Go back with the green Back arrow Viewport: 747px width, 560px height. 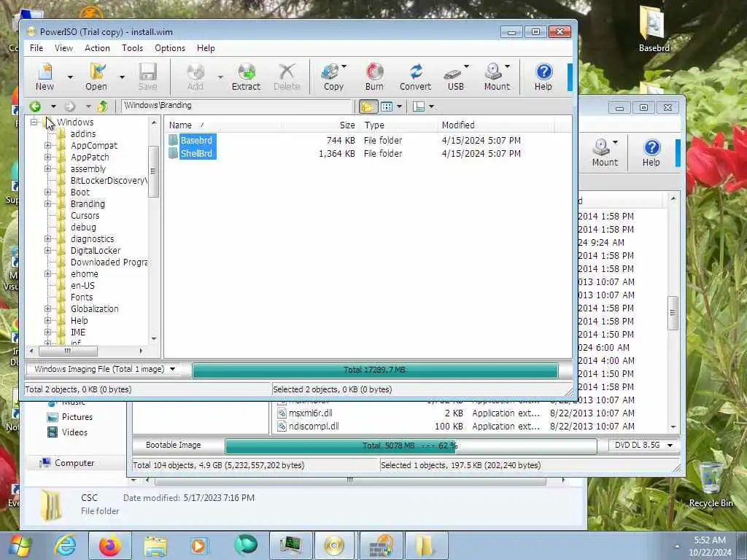point(35,106)
